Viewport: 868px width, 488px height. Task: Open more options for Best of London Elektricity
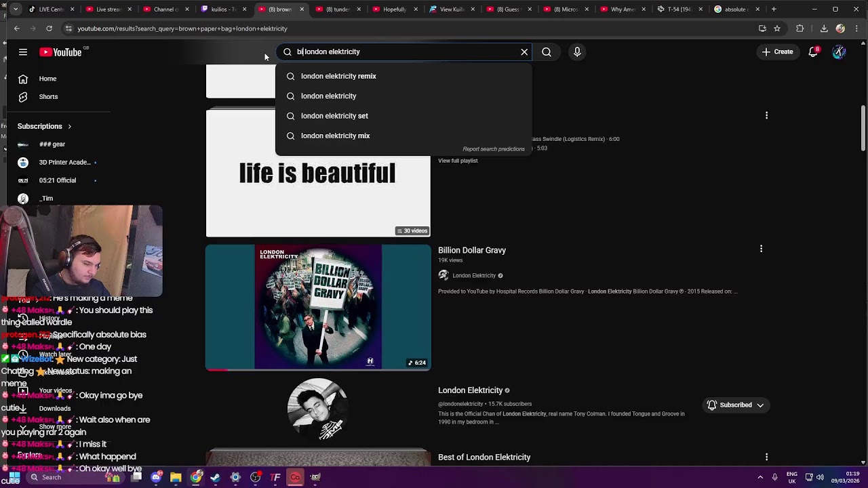point(766,457)
